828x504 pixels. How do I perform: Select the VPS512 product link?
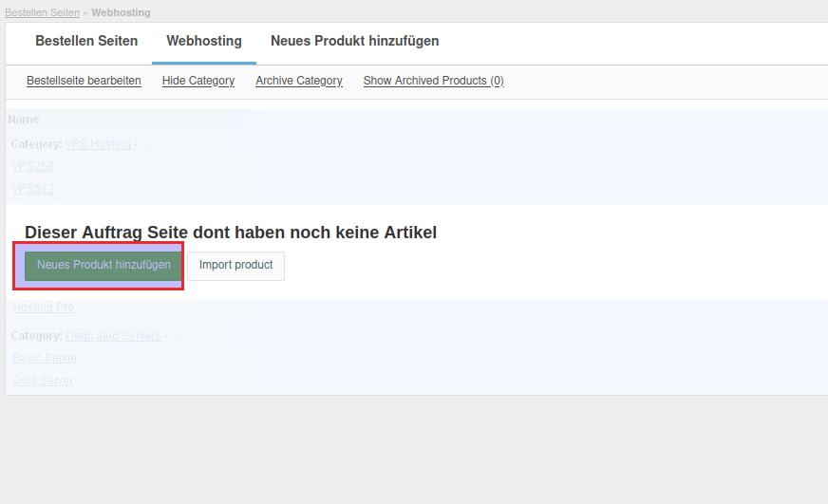(x=33, y=189)
